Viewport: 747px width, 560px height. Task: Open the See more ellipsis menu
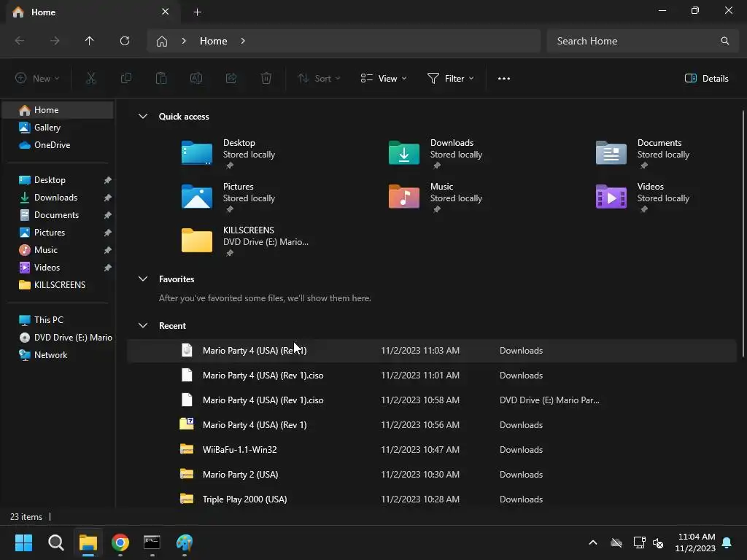tap(503, 79)
